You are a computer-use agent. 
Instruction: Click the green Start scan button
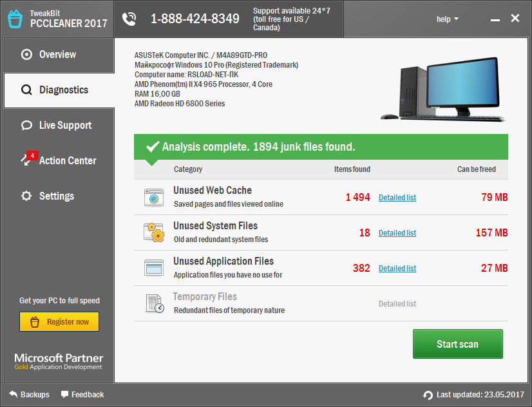click(x=458, y=344)
